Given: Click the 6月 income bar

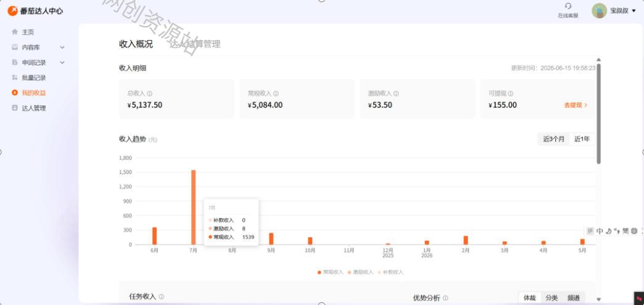Looking at the screenshot, I should (x=154, y=236).
